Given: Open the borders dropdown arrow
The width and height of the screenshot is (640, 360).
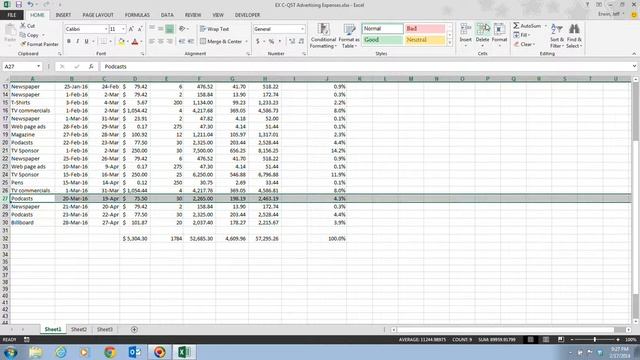Looking at the screenshot, I should (x=110, y=41).
